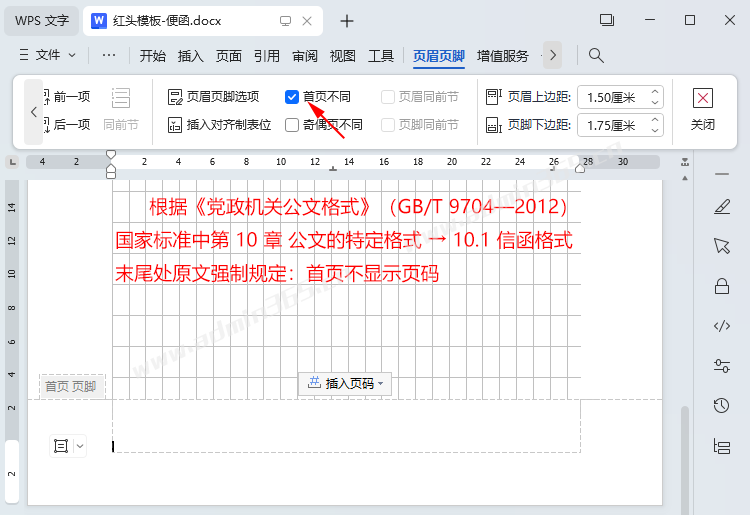The width and height of the screenshot is (750, 515).
Task: Click 插入对齐制表位
Action: coord(220,125)
